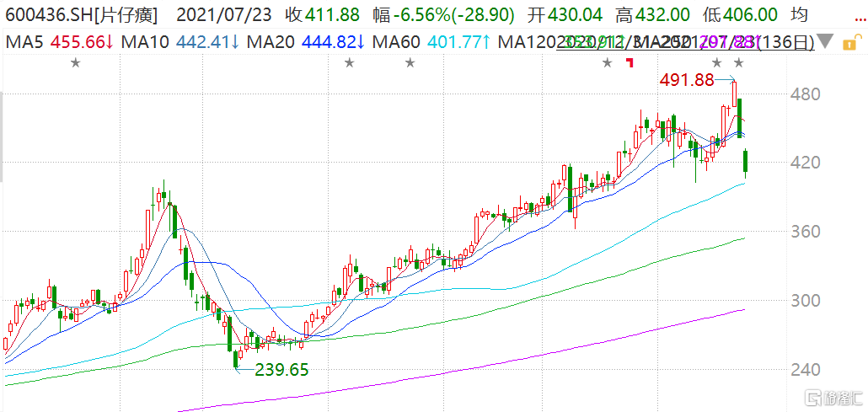The image size is (868, 412).
Task: Select the MA10 442.41 indicator label
Action: pos(180,41)
